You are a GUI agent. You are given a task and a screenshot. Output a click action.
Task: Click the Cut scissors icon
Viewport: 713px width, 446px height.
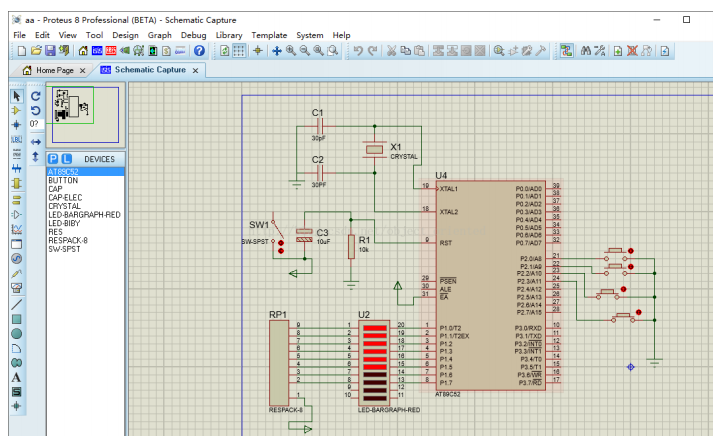point(391,51)
